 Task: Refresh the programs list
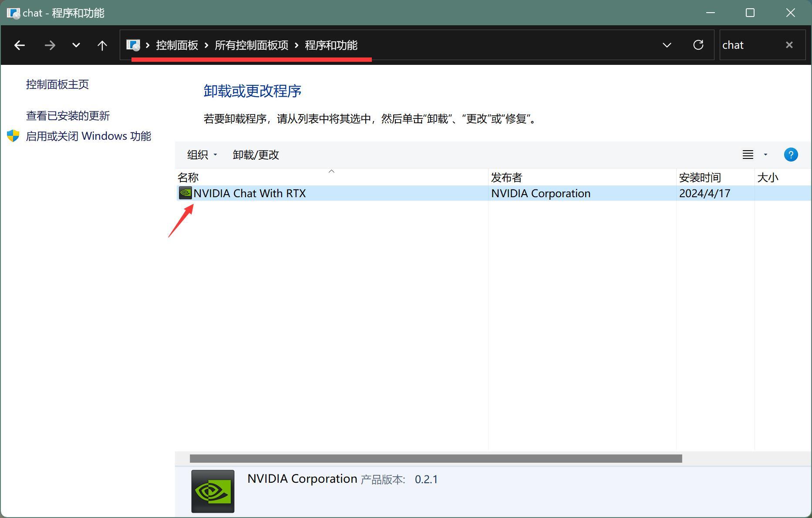coord(698,45)
